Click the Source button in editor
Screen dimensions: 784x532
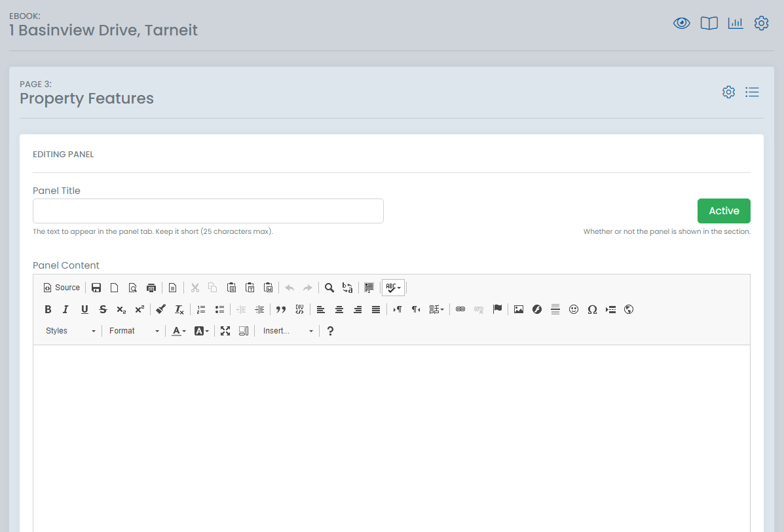62,288
